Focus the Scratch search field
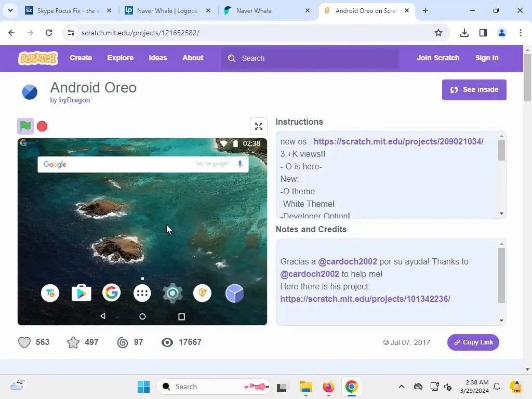Screen dimensions: 532x399 click(310, 58)
